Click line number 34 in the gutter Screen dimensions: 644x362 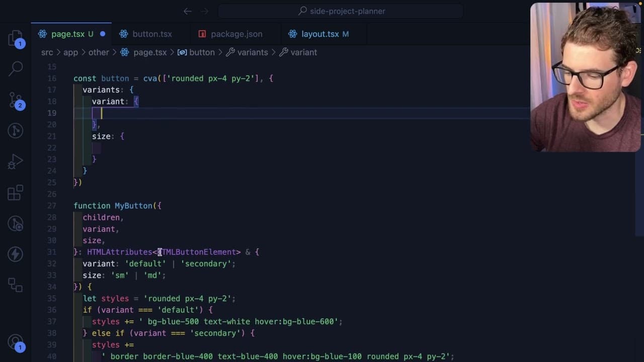point(52,287)
